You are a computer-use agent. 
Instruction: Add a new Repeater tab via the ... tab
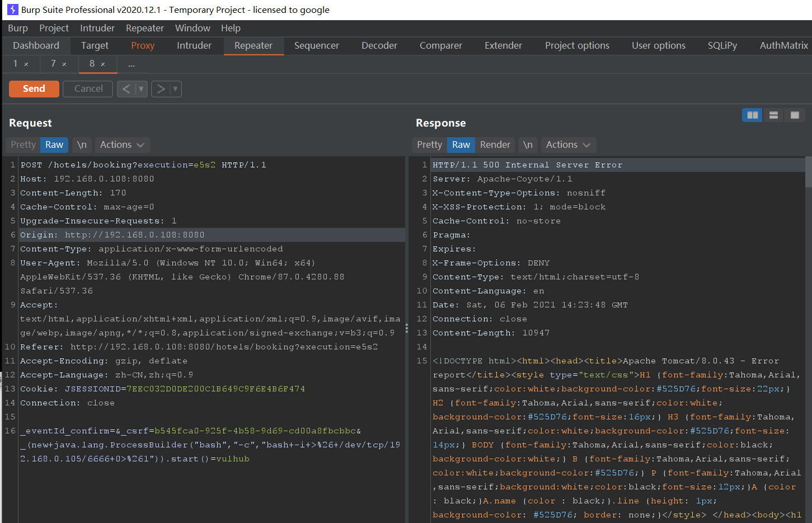pos(132,64)
